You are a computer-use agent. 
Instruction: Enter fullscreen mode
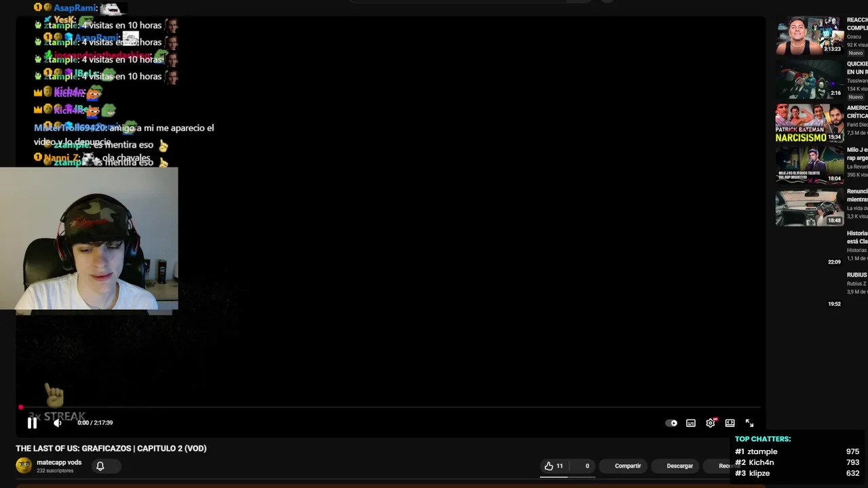point(749,423)
